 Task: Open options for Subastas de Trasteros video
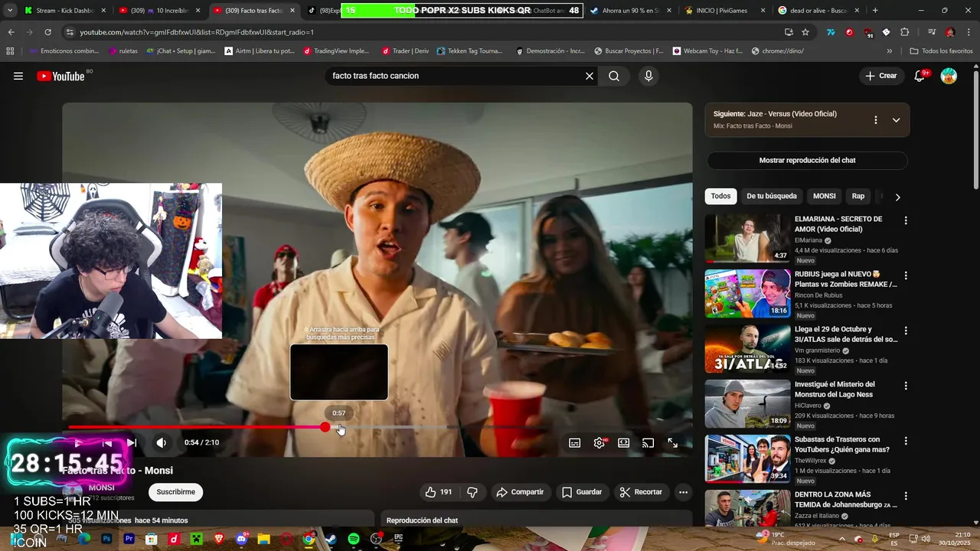tap(906, 441)
